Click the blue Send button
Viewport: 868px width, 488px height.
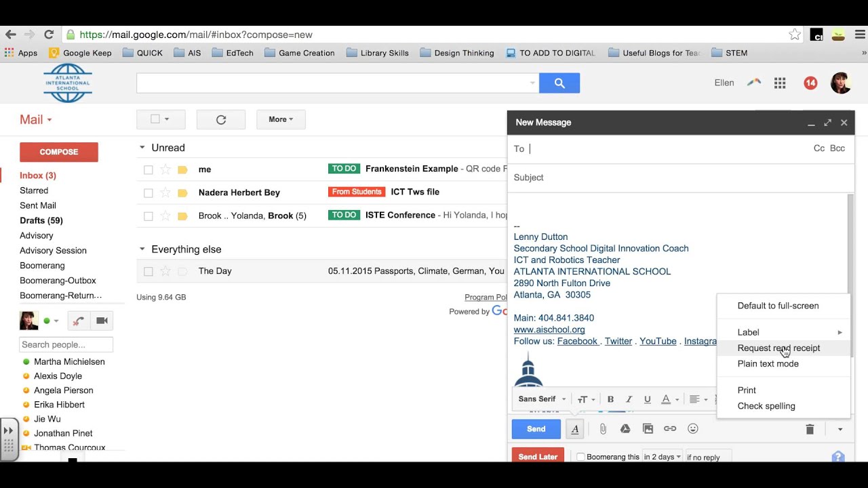[x=536, y=429]
